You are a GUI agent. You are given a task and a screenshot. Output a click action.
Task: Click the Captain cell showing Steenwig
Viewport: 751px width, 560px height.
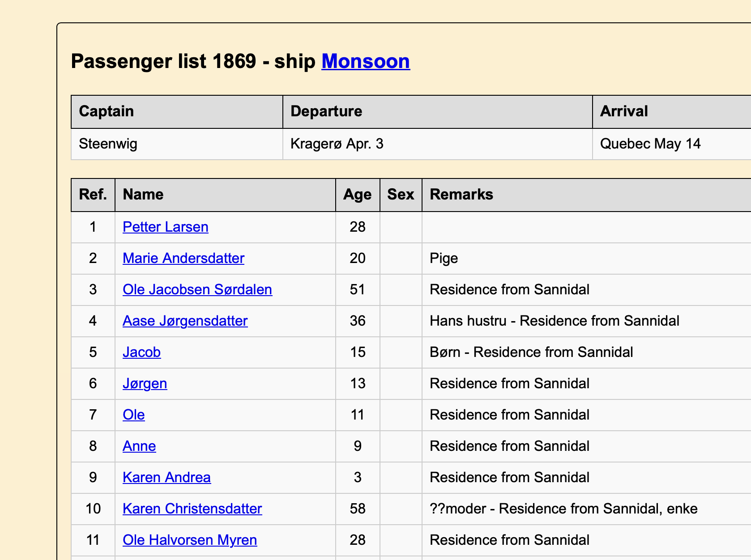point(108,144)
